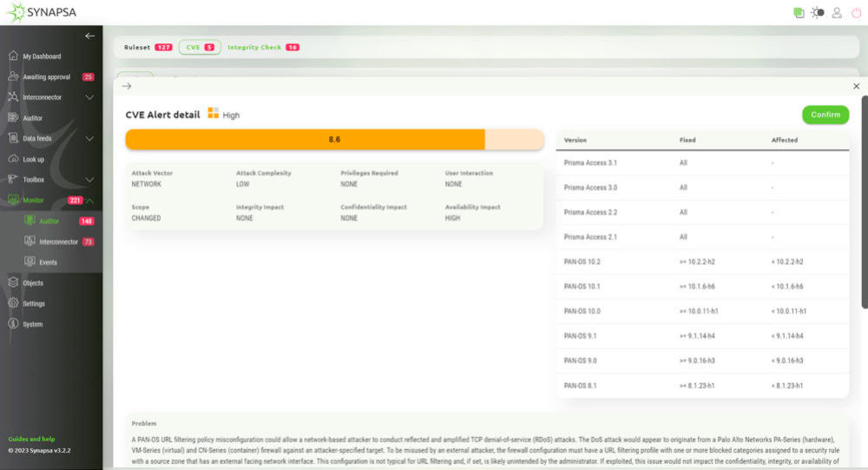
Task: Click the >= 10.2.2-h2 fixed value
Action: [x=697, y=261]
